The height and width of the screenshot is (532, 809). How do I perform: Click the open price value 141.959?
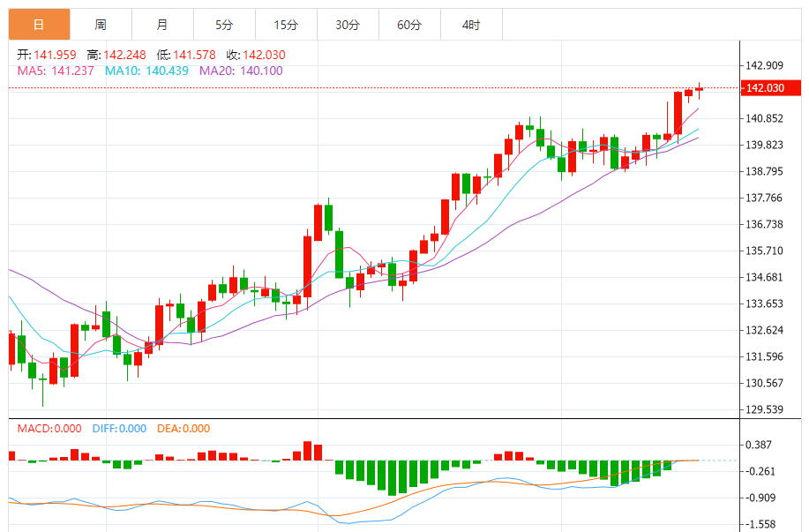pyautogui.click(x=56, y=55)
